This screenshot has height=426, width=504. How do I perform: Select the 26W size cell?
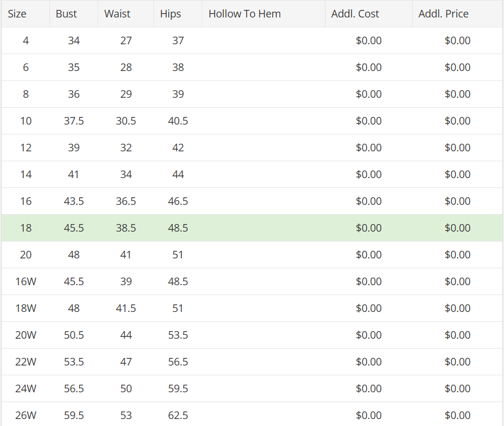(x=26, y=415)
